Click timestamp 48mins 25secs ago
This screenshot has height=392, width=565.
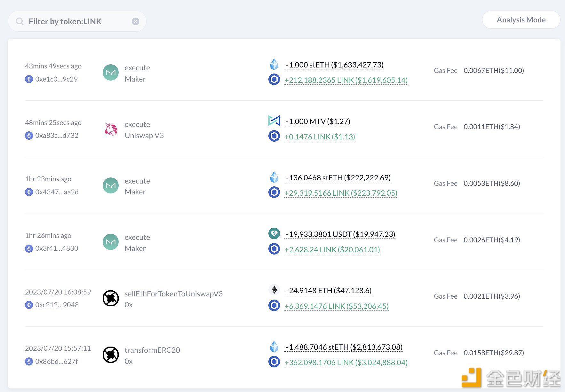point(53,123)
